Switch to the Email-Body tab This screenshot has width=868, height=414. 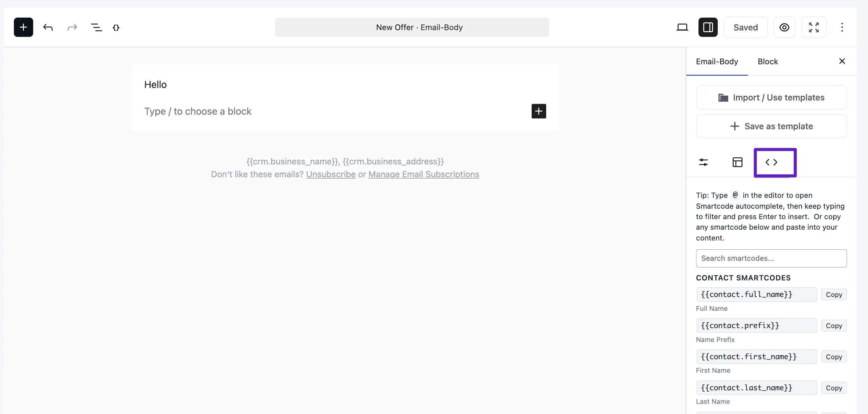tap(717, 62)
